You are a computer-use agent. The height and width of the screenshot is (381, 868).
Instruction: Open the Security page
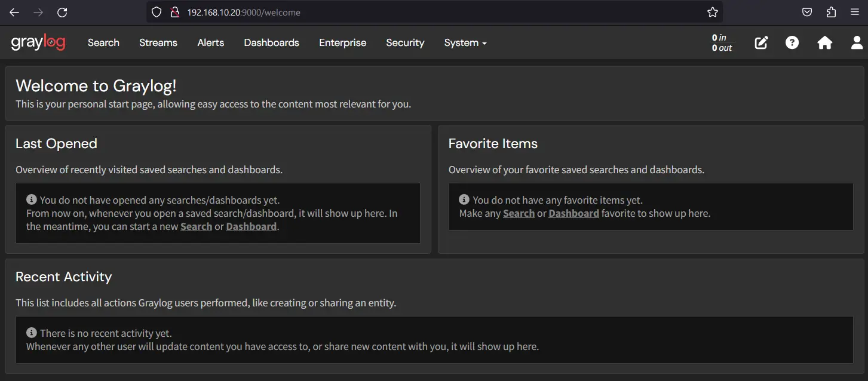pos(405,42)
